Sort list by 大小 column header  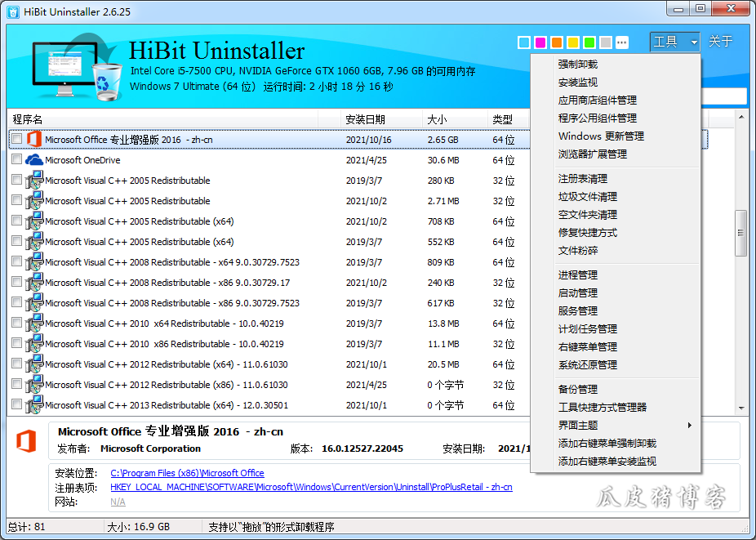coord(456,119)
